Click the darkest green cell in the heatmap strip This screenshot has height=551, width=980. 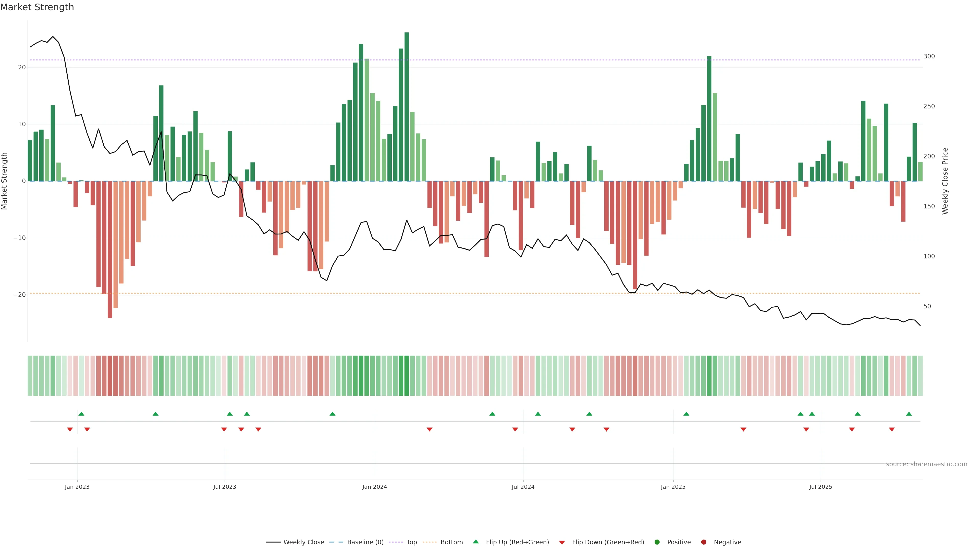(407, 376)
